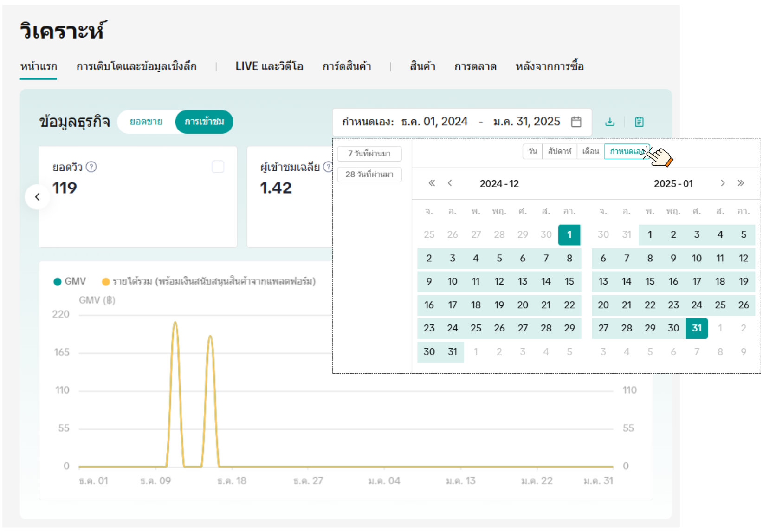Open the custom date range picker field

[x=461, y=122]
